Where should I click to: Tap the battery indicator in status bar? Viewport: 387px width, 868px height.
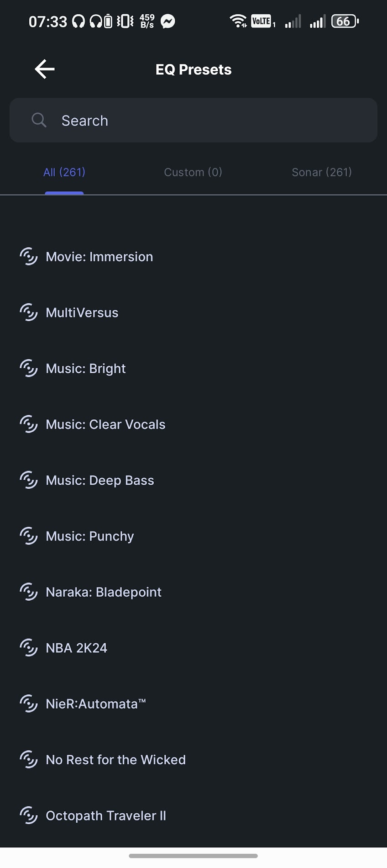(x=345, y=21)
